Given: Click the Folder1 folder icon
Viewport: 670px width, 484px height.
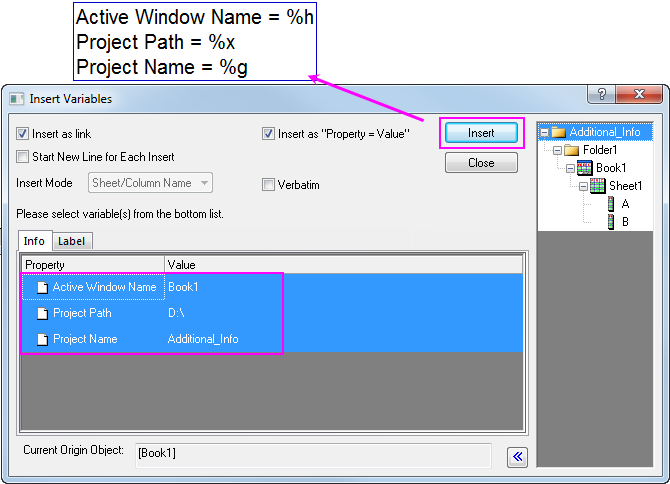Looking at the screenshot, I should tap(572, 150).
